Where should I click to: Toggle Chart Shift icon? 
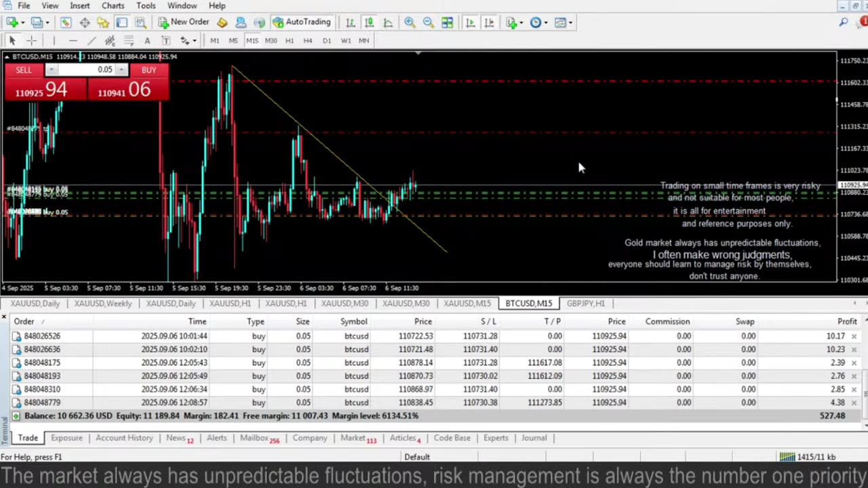(489, 22)
